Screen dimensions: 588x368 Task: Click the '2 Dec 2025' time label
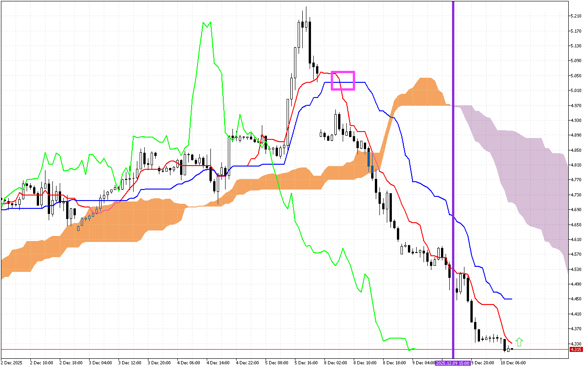(x=12, y=363)
